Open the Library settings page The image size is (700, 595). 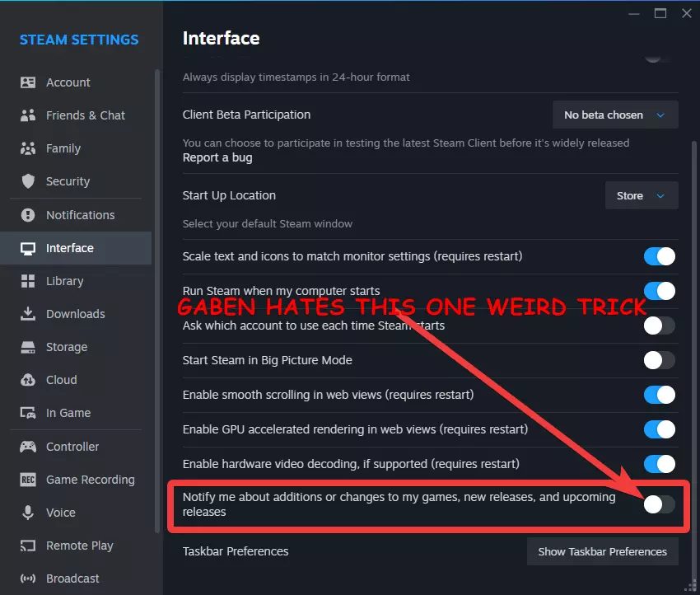[x=76, y=281]
